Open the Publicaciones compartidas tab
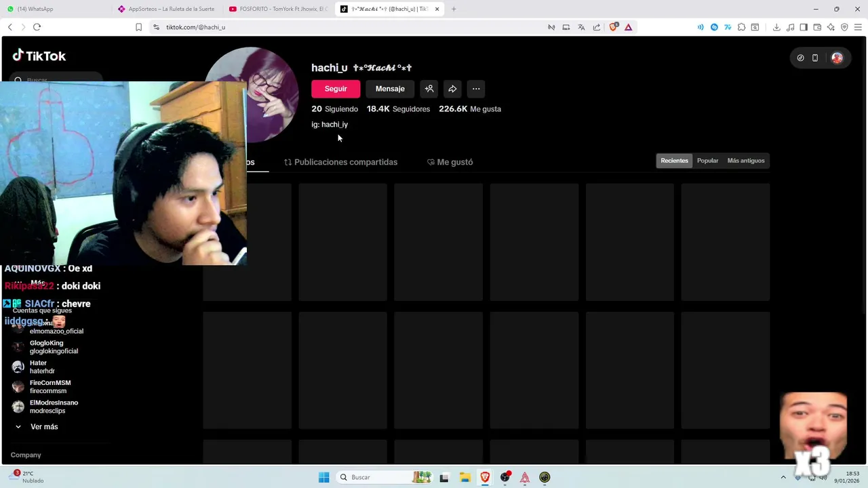 (340, 162)
